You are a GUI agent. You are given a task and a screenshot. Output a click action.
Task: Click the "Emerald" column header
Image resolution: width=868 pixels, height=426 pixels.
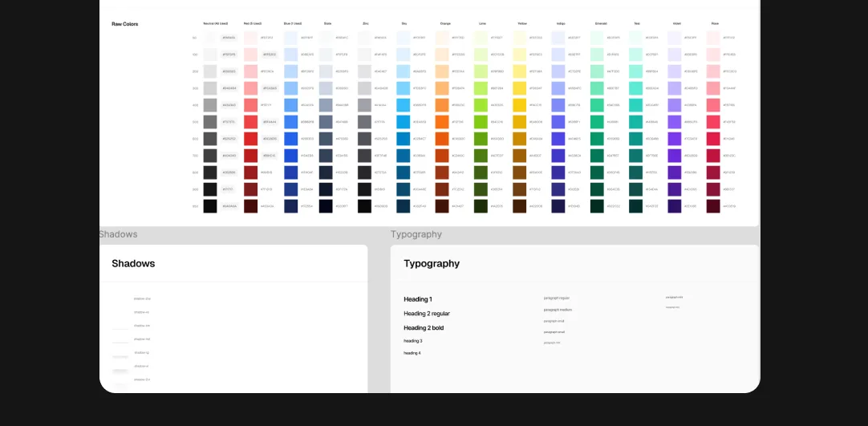tap(601, 24)
